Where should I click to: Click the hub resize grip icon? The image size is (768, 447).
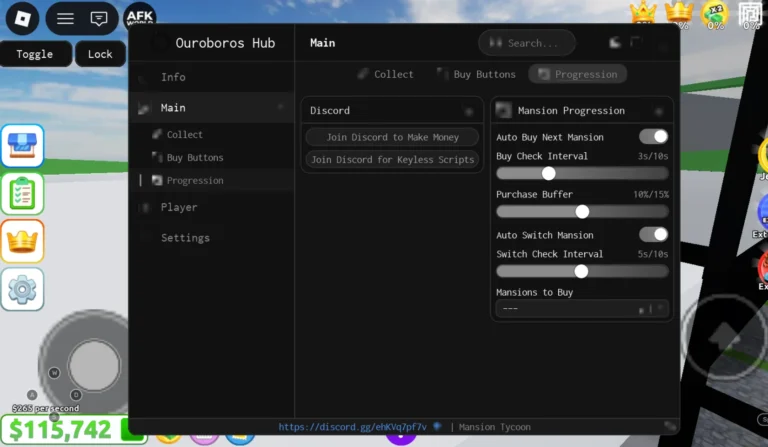(x=670, y=426)
